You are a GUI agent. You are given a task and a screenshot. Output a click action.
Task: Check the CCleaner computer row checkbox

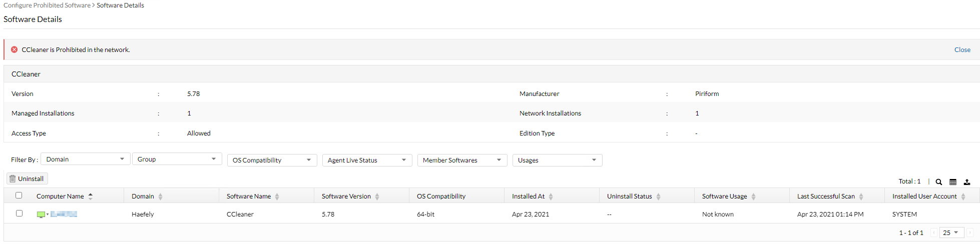pos(19,213)
